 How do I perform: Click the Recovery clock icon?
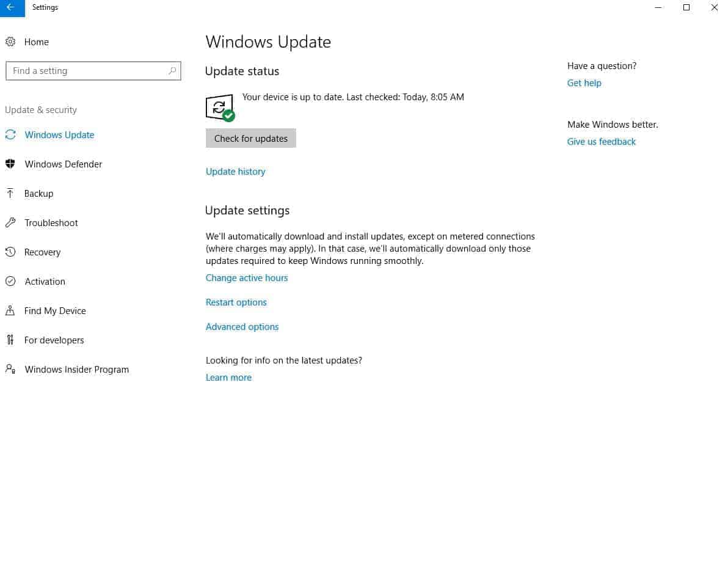[x=10, y=252]
